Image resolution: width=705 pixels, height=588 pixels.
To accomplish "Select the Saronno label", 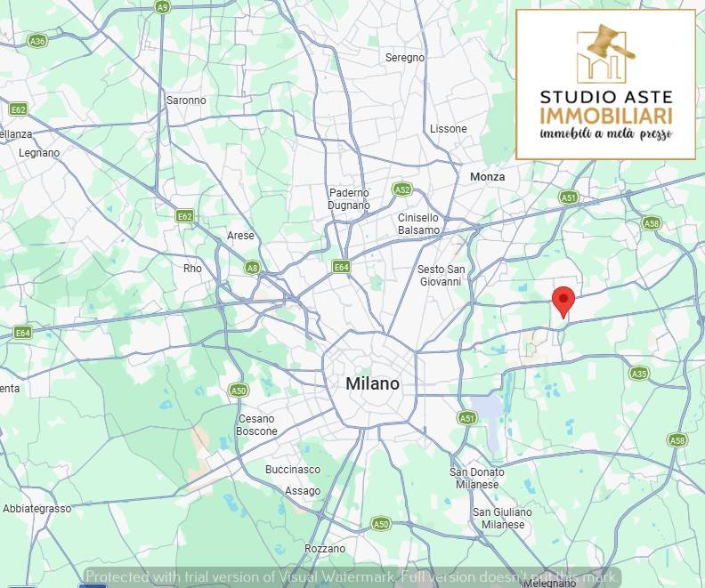I will click(x=186, y=101).
